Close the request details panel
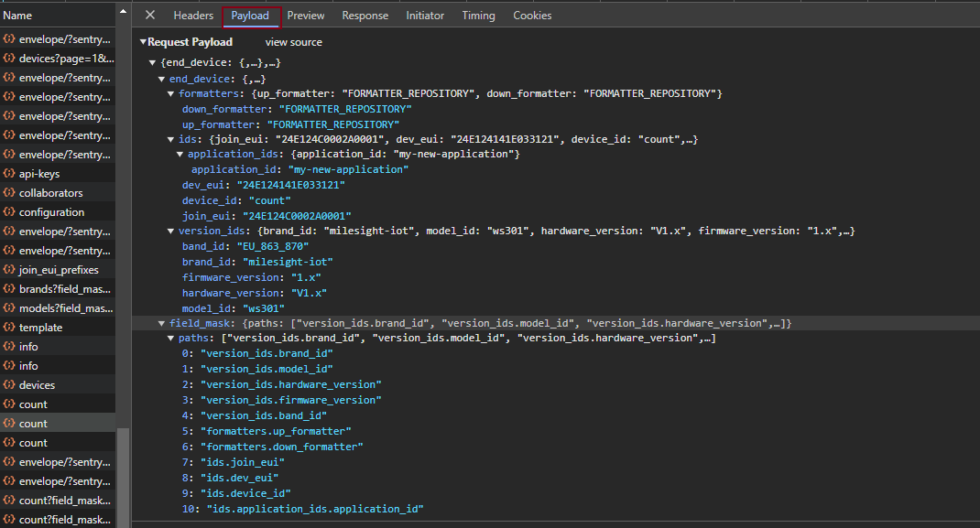The image size is (980, 528). click(x=150, y=15)
